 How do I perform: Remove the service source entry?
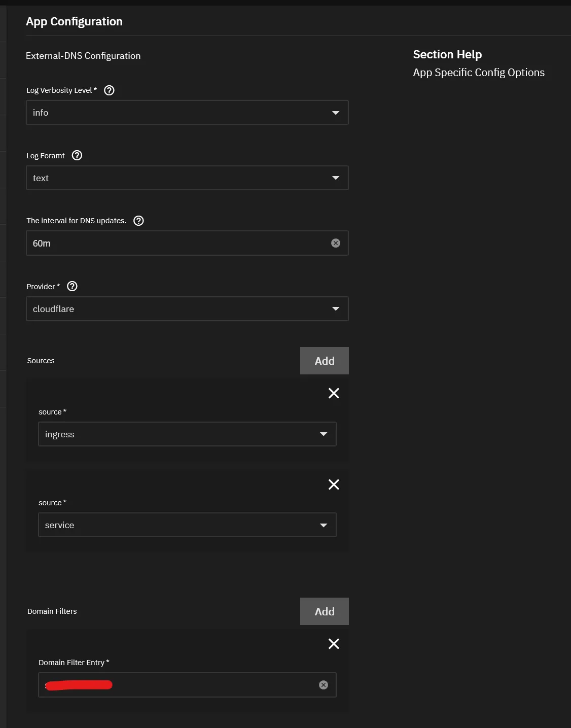pyautogui.click(x=334, y=484)
